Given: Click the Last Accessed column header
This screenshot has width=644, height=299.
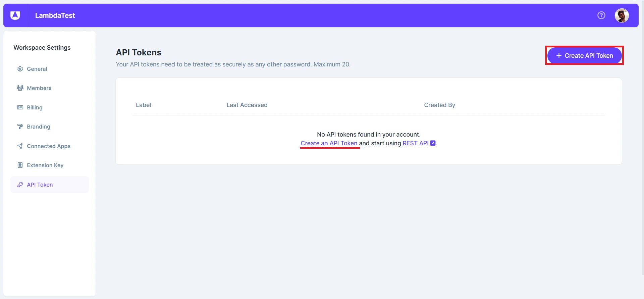Looking at the screenshot, I should (x=247, y=105).
